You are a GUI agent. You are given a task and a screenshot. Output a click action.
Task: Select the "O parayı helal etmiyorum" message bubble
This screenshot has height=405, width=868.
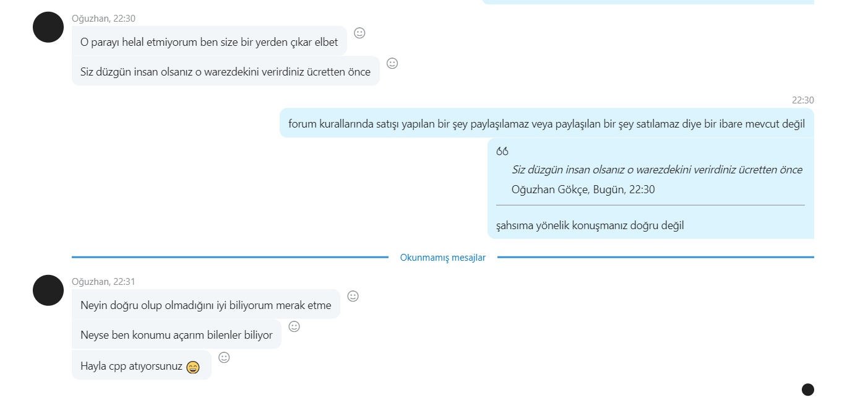[209, 41]
